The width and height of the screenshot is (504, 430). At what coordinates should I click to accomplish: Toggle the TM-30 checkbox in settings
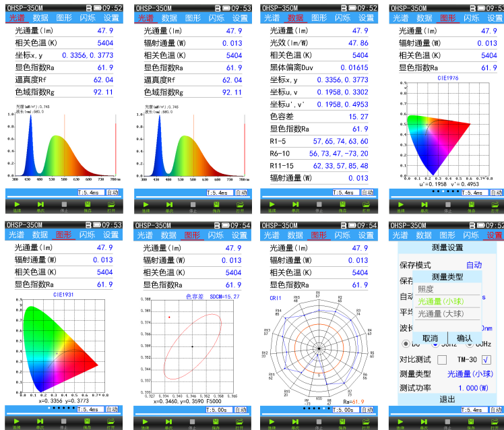pyautogui.click(x=486, y=359)
